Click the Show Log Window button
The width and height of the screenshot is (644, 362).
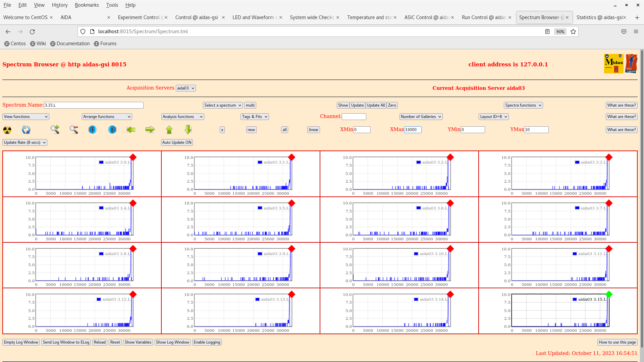click(172, 342)
